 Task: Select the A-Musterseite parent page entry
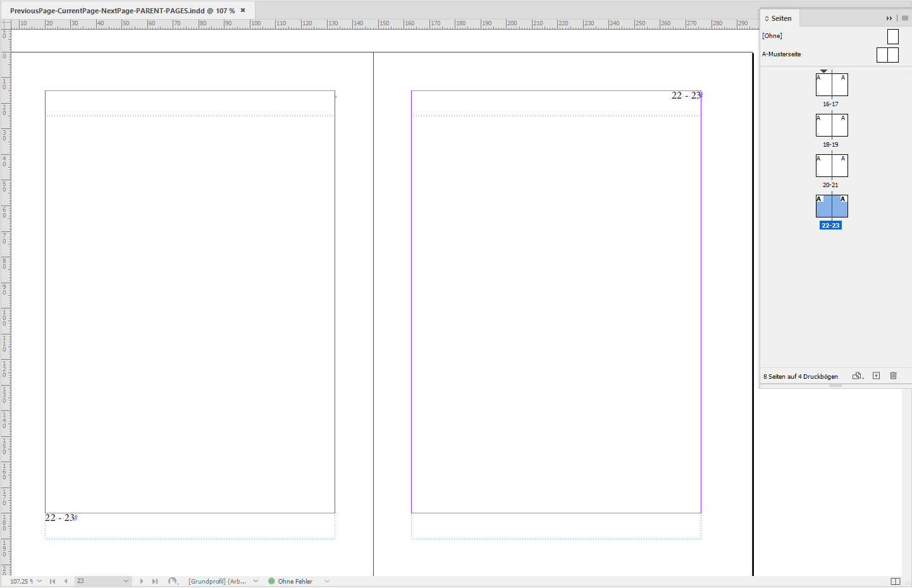coord(782,54)
